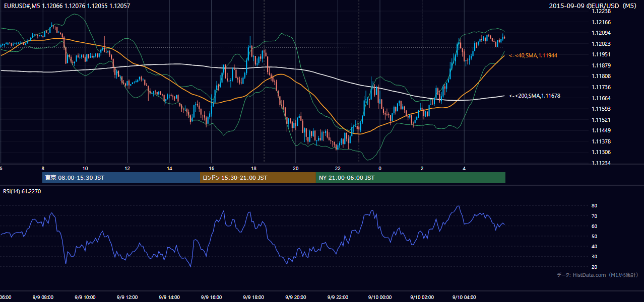Click price level 1.11879 on the axis
Image resolution: width=644 pixels, height=302 pixels.
[601, 65]
